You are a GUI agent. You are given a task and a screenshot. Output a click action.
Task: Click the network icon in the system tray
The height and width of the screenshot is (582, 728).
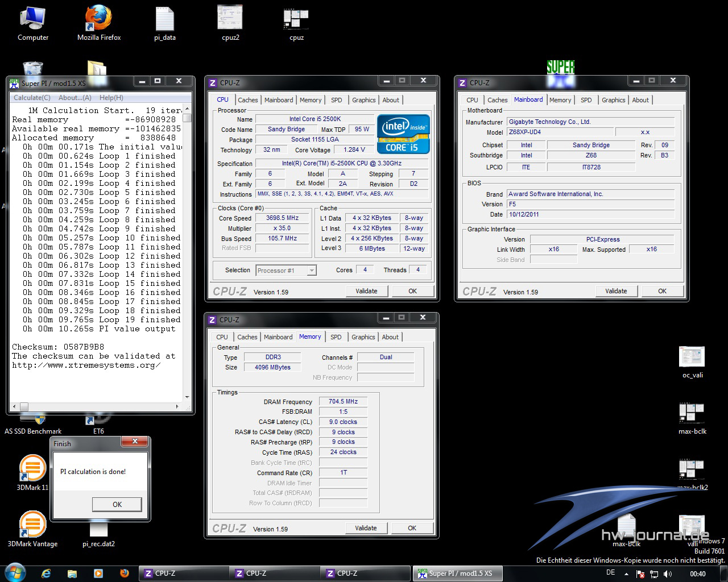click(654, 574)
